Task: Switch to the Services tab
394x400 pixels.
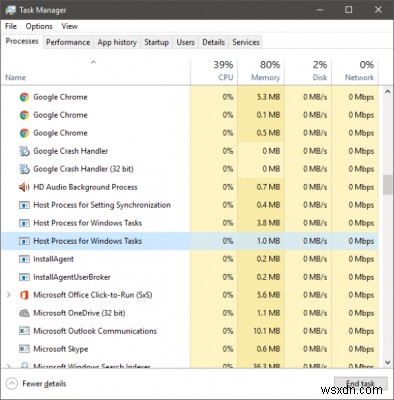Action: click(246, 42)
